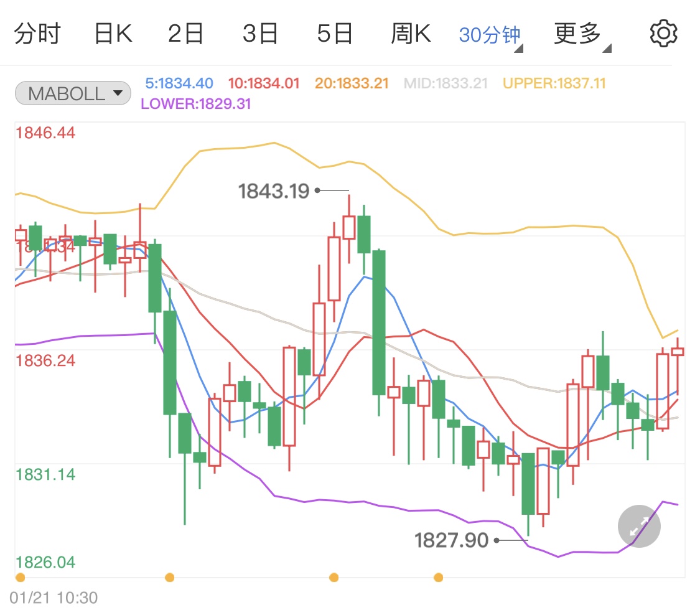Switch to the 分时 tab
Screen dimensions: 700x615
[37, 34]
